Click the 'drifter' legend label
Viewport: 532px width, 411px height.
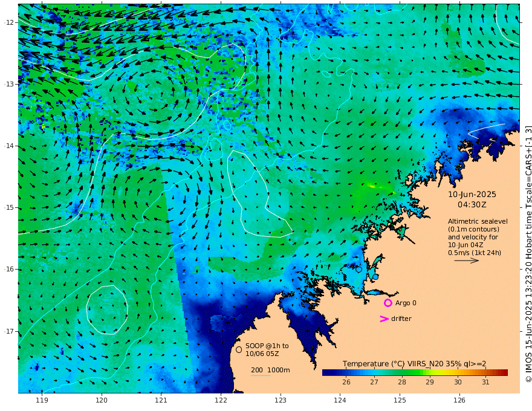point(401,319)
